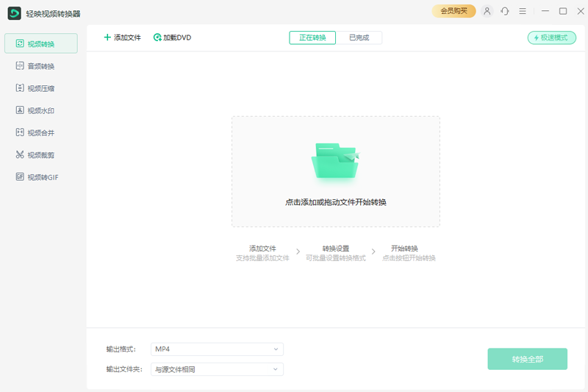Open the user account profile icon
The width and height of the screenshot is (588, 392).
point(487,11)
